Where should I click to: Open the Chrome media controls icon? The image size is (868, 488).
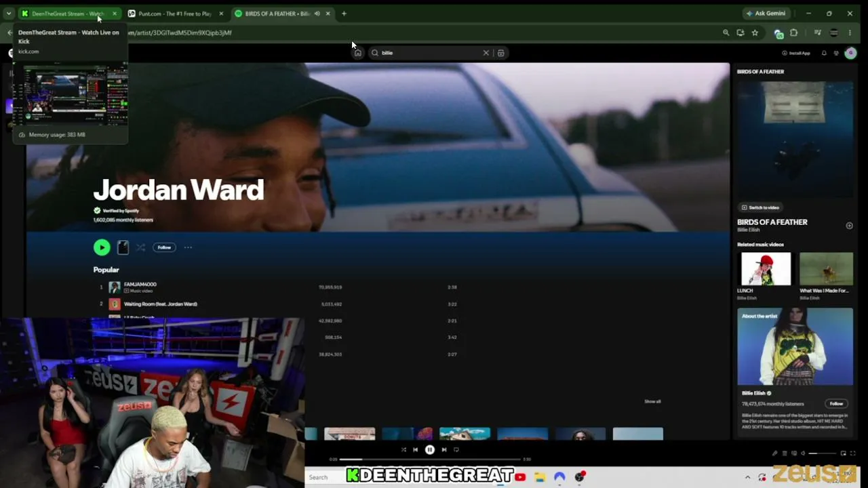tap(817, 33)
